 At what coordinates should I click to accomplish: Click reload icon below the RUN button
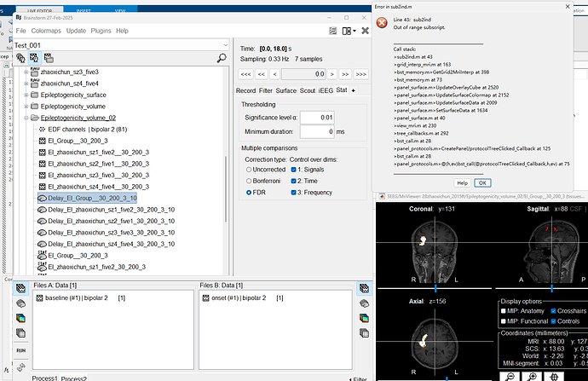21,367
